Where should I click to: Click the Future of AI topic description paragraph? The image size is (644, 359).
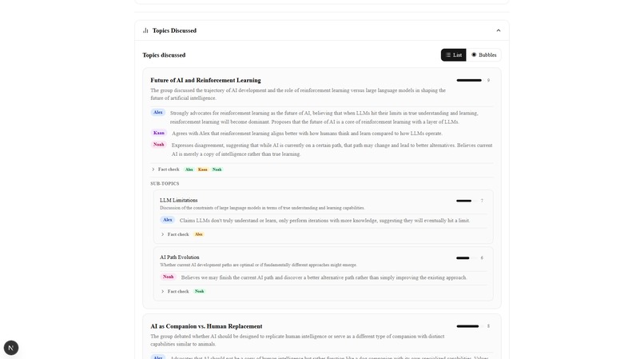tap(298, 94)
